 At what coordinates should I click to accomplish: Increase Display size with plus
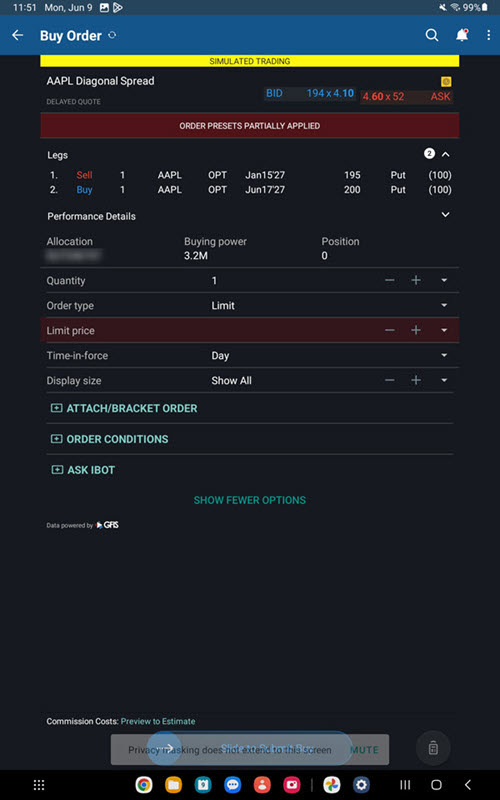click(416, 381)
